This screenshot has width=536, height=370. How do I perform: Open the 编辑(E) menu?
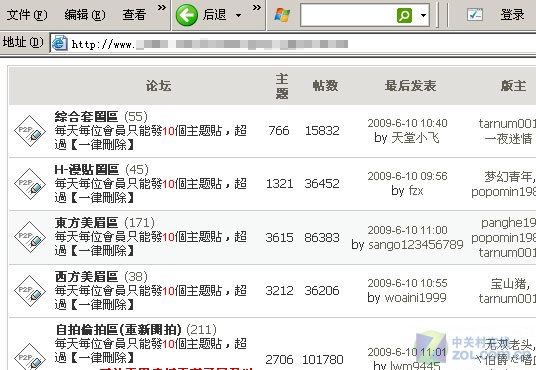[85, 15]
